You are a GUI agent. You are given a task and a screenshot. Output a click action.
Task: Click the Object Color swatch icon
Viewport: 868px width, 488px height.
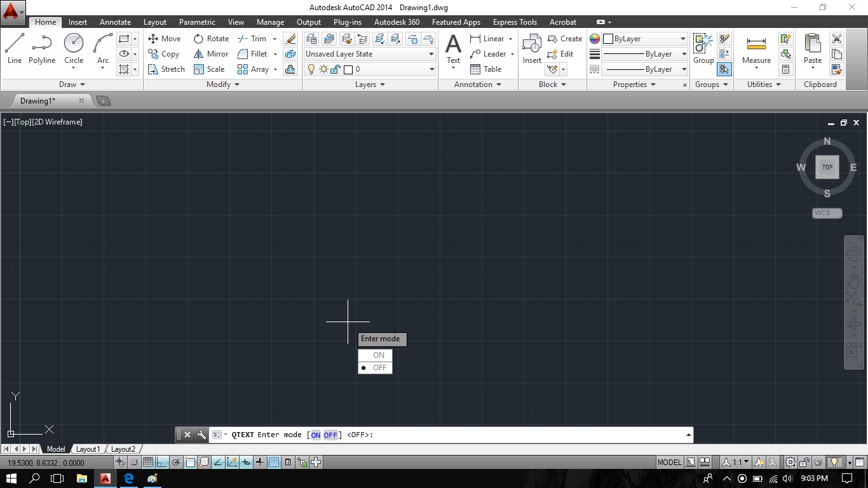click(x=595, y=39)
